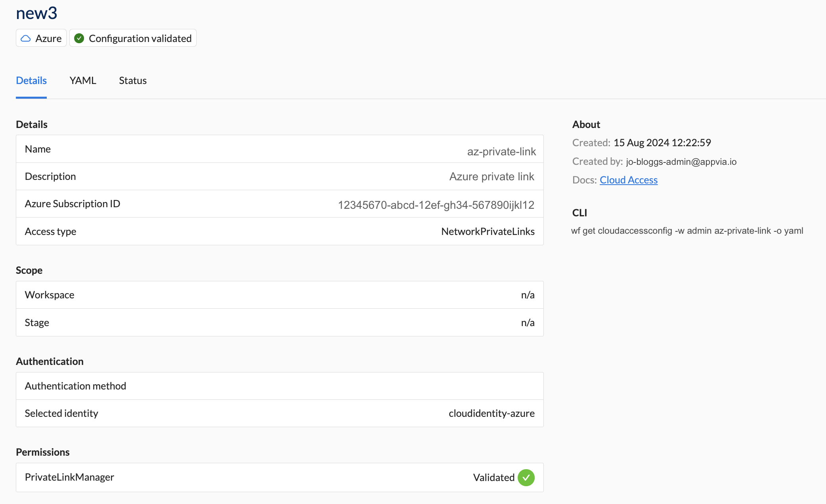This screenshot has width=826, height=504.
Task: Click the Configuration validated badge text
Action: (x=140, y=38)
